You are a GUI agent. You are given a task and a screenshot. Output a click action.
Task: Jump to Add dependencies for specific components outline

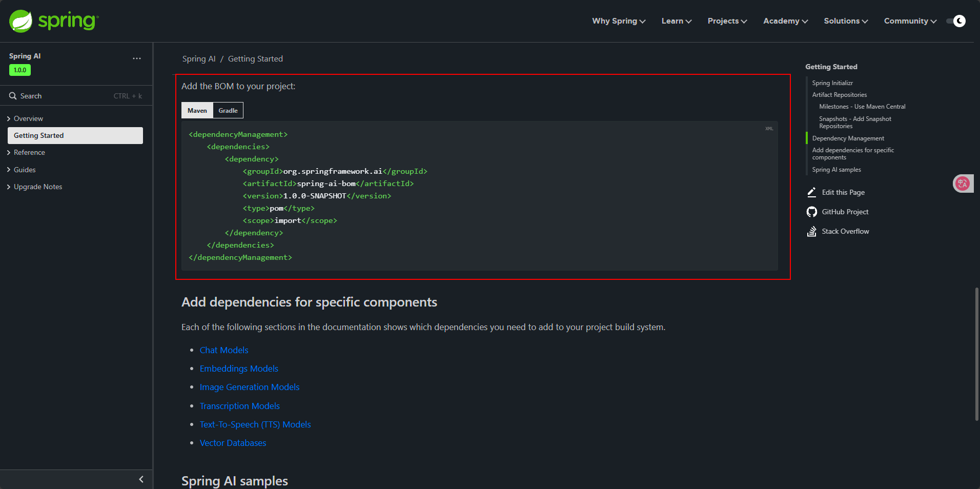pyautogui.click(x=853, y=154)
